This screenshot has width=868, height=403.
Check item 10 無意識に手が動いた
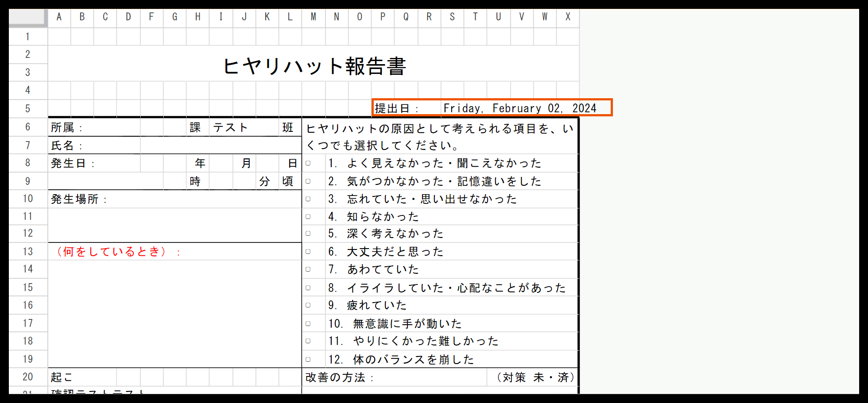[309, 323]
